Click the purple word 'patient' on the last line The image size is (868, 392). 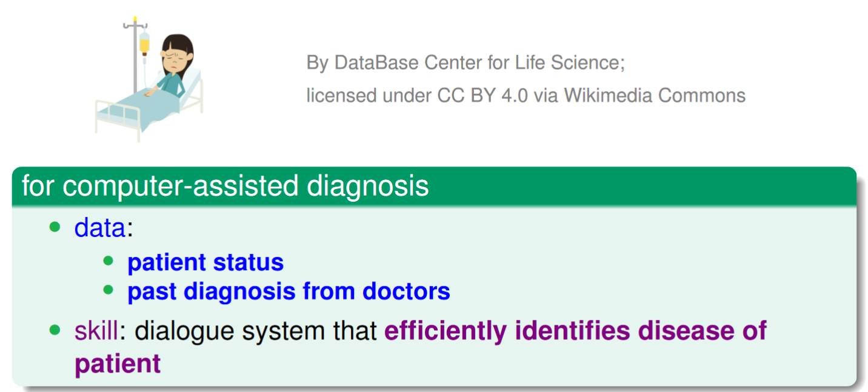coord(118,365)
